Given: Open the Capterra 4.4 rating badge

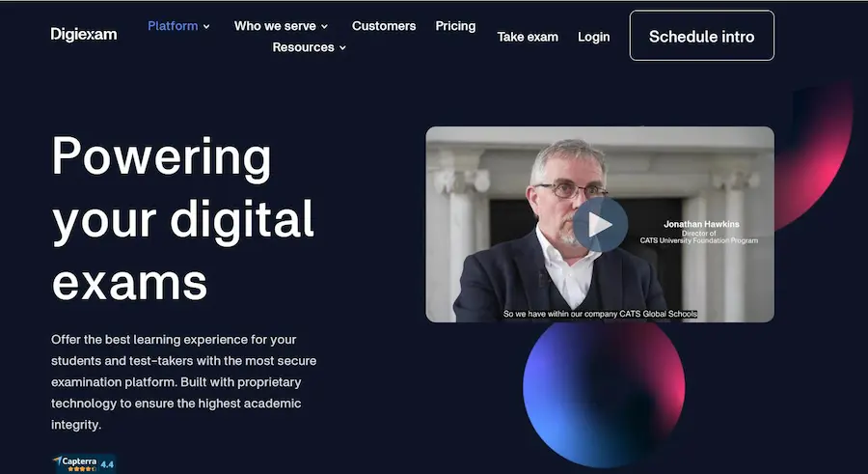Looking at the screenshot, I should (84, 464).
